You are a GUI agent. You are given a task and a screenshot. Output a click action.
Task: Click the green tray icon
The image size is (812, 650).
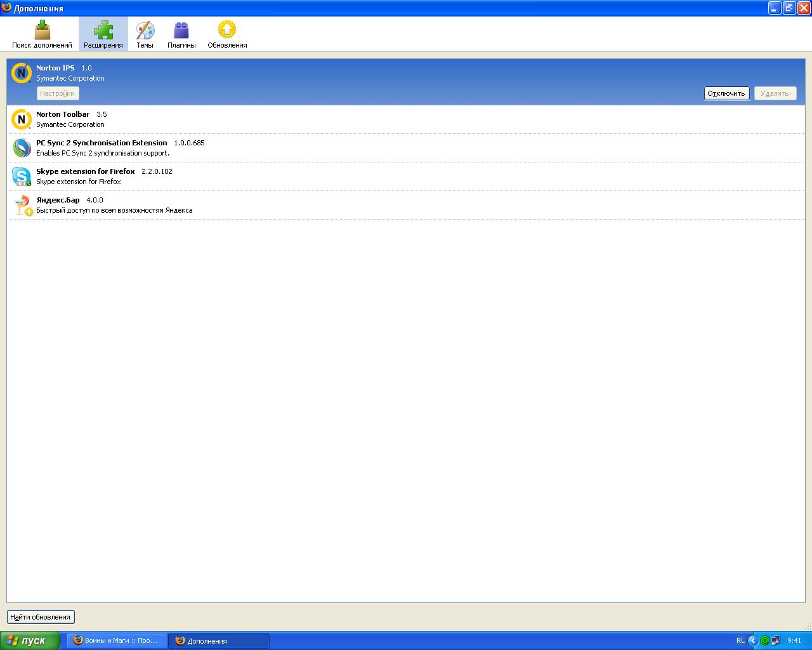764,640
